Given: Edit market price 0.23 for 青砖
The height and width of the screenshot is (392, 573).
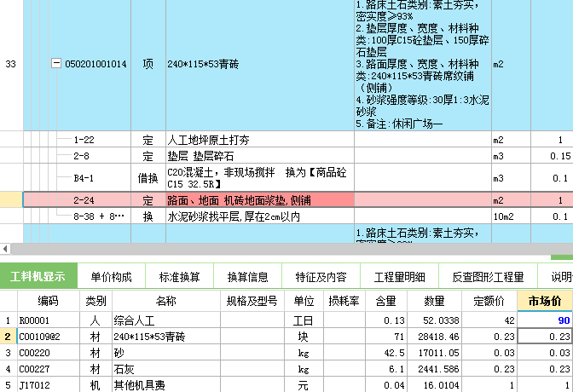Looking at the screenshot, I should [545, 337].
